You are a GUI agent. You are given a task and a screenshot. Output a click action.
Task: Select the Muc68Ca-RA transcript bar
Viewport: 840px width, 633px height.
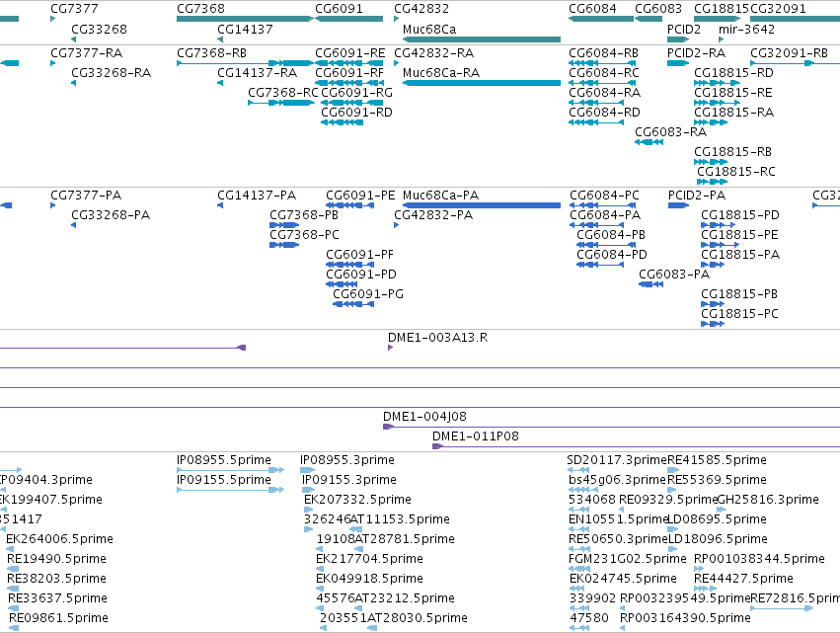click(x=482, y=83)
